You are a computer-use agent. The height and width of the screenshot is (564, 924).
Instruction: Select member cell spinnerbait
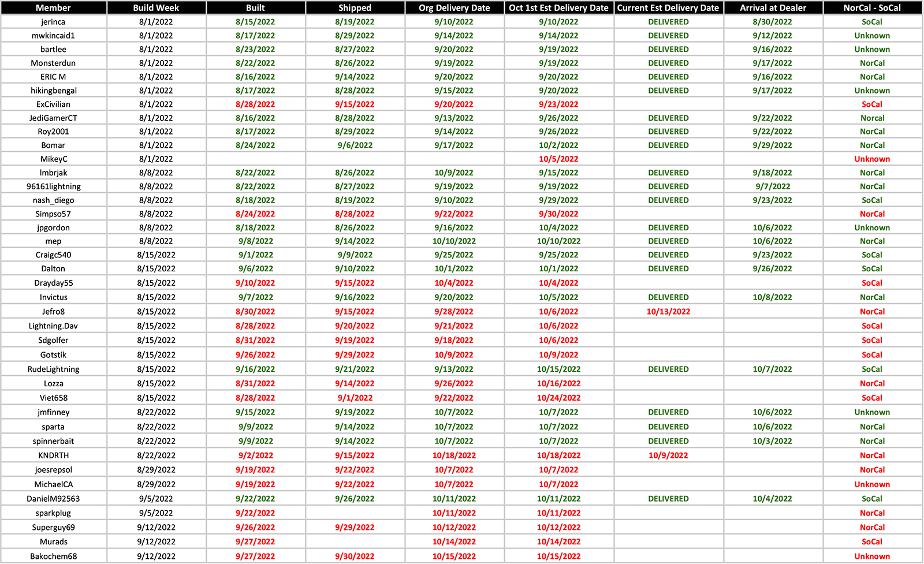(x=54, y=441)
